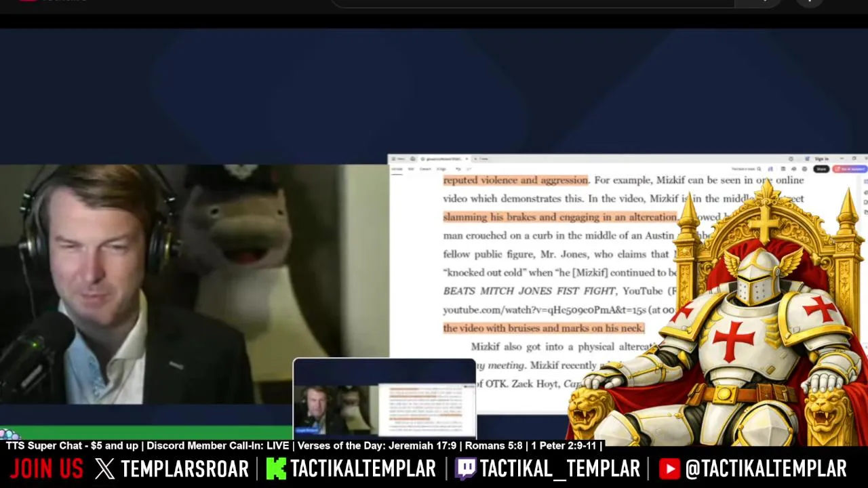The image size is (868, 488).
Task: Click the @TACTIKALTEMPLAR YouTube handle in banner
Action: coord(766,469)
